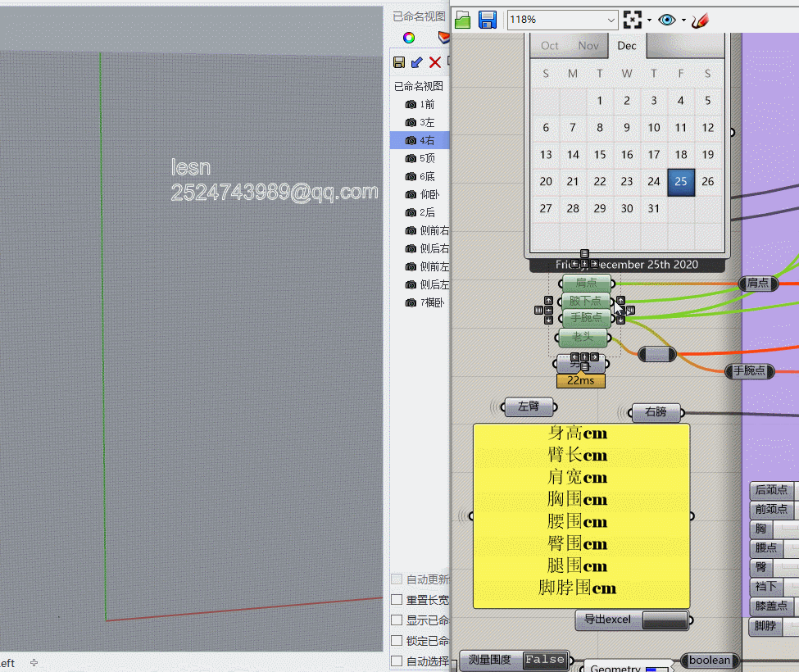Click the align right arrow below 老头 node
This screenshot has height=672, width=799.
594,357
